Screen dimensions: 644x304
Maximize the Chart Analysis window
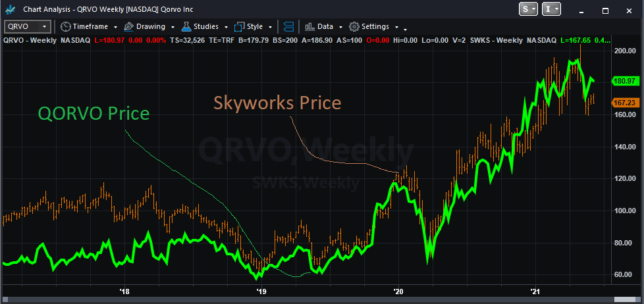(605, 11)
